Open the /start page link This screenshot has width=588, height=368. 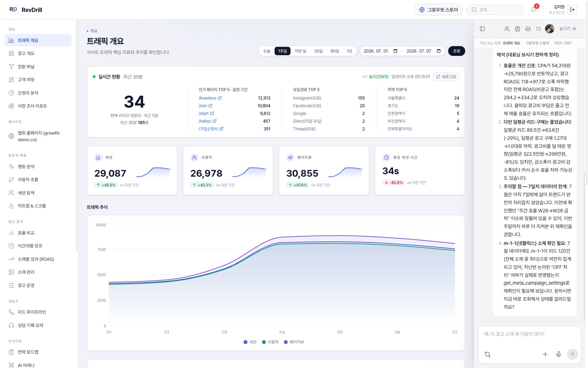click(206, 114)
